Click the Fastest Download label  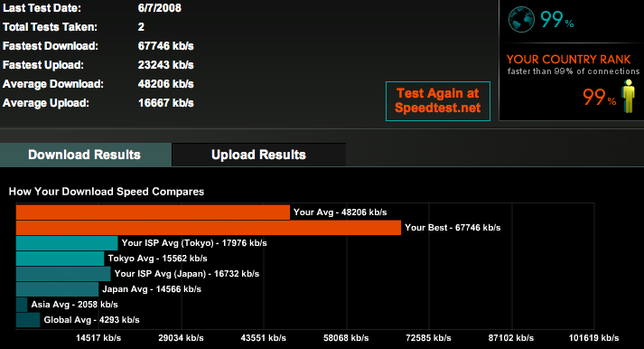(51, 46)
